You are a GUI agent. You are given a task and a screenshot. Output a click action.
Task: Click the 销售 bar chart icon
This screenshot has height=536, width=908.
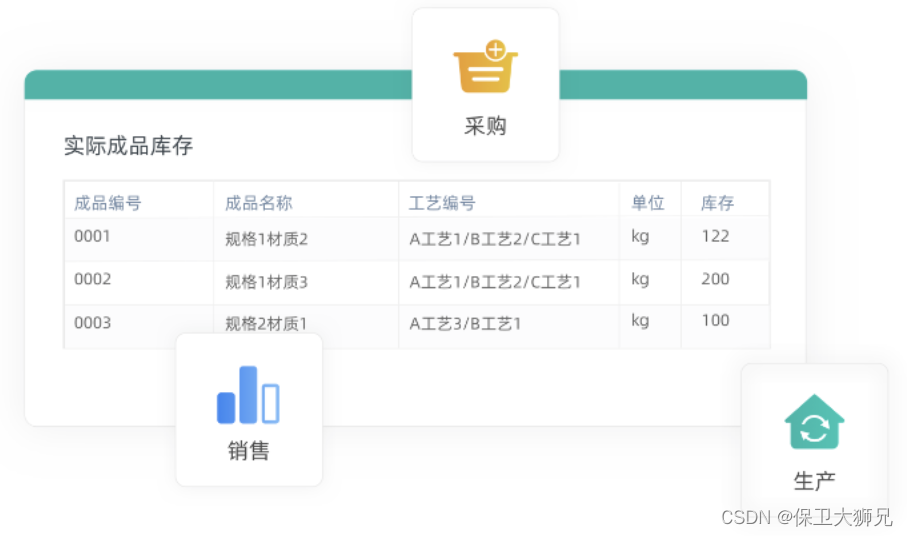pos(248,395)
